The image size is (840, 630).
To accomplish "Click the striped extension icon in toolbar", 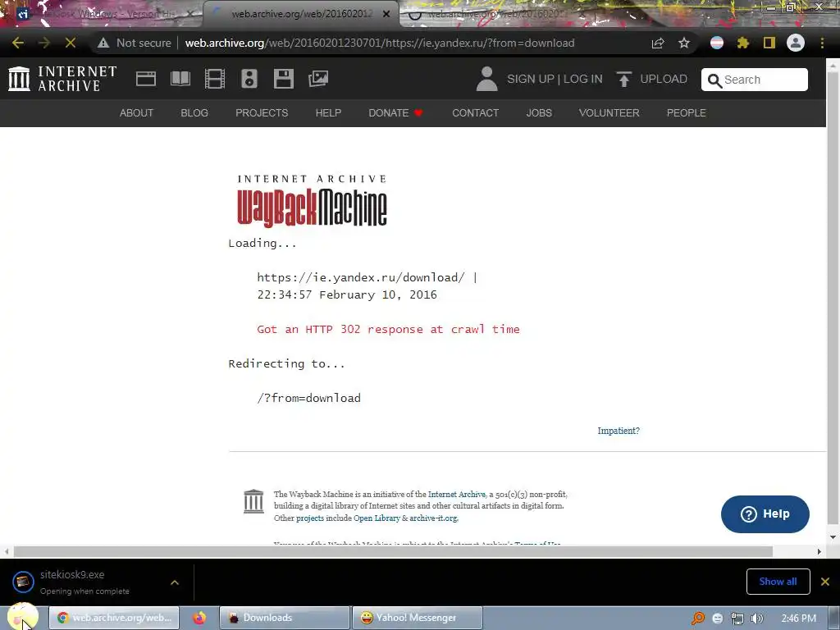I will pos(717,43).
